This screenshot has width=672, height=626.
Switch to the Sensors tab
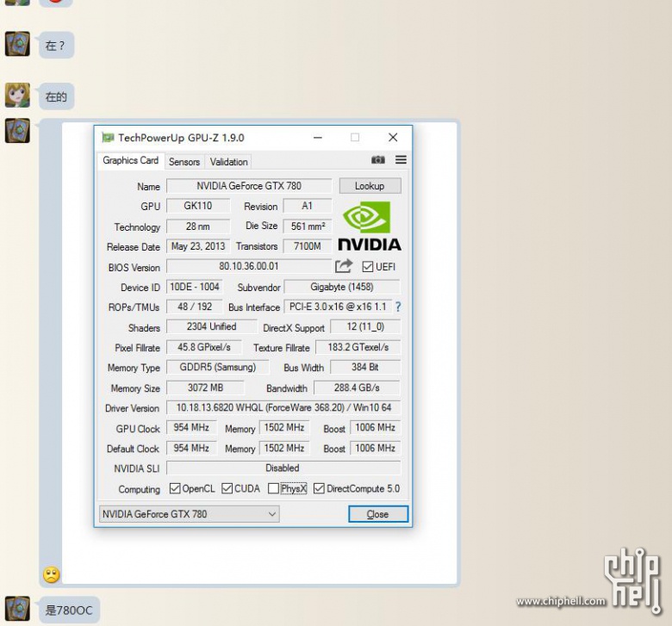pyautogui.click(x=184, y=162)
